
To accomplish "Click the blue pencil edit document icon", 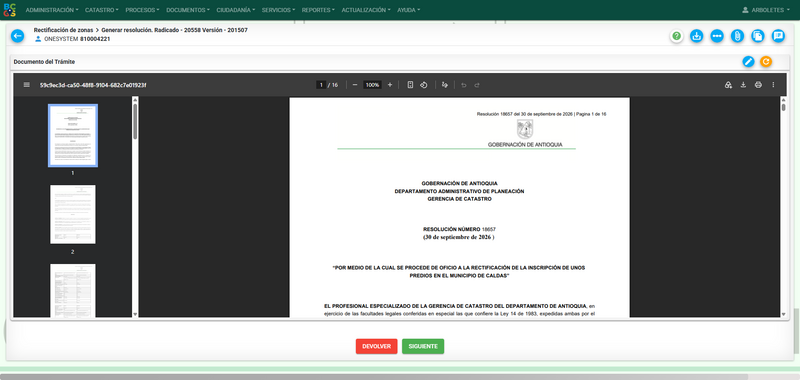I will (x=748, y=62).
